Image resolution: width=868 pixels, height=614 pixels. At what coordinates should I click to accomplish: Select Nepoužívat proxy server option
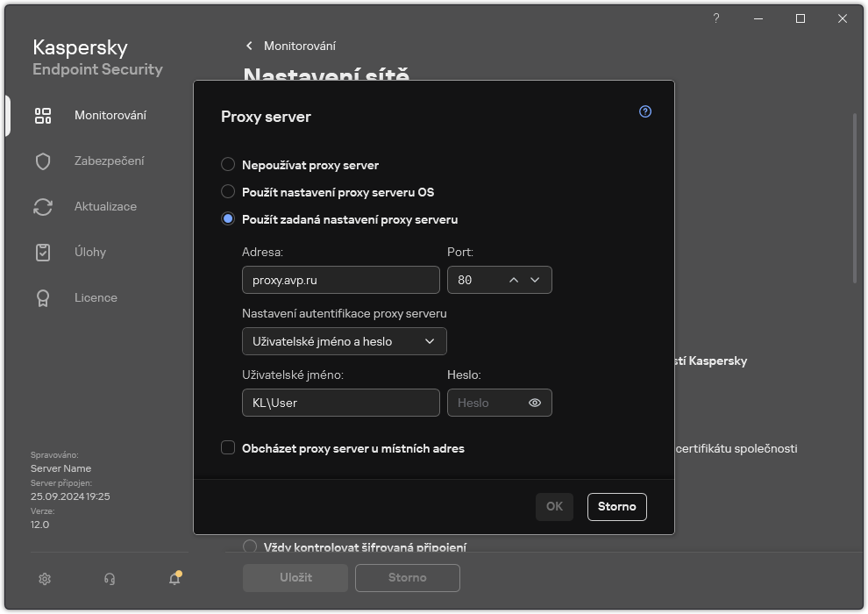click(228, 164)
